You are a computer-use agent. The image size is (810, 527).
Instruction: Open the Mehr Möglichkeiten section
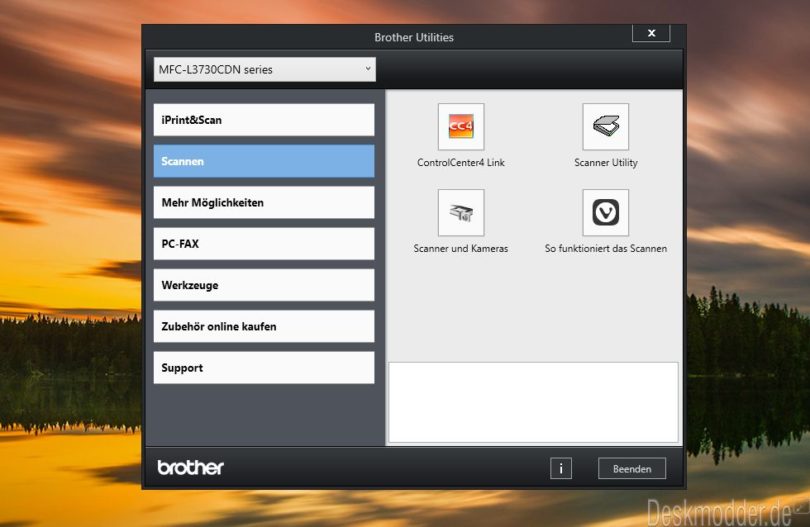264,202
